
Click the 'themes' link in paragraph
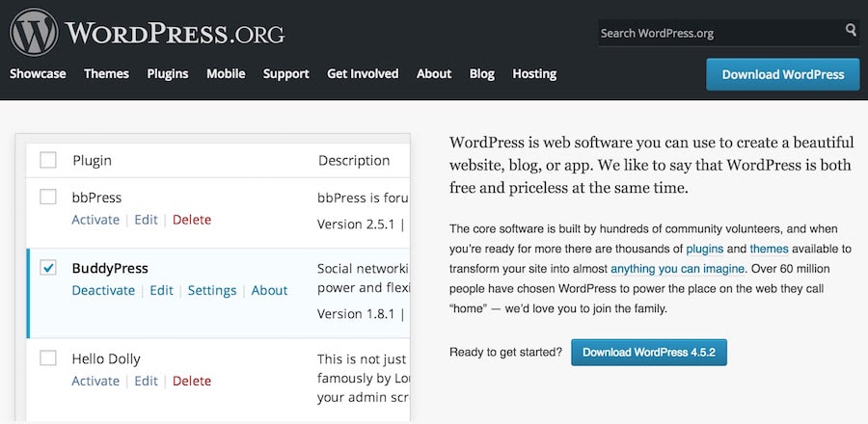[x=769, y=248]
